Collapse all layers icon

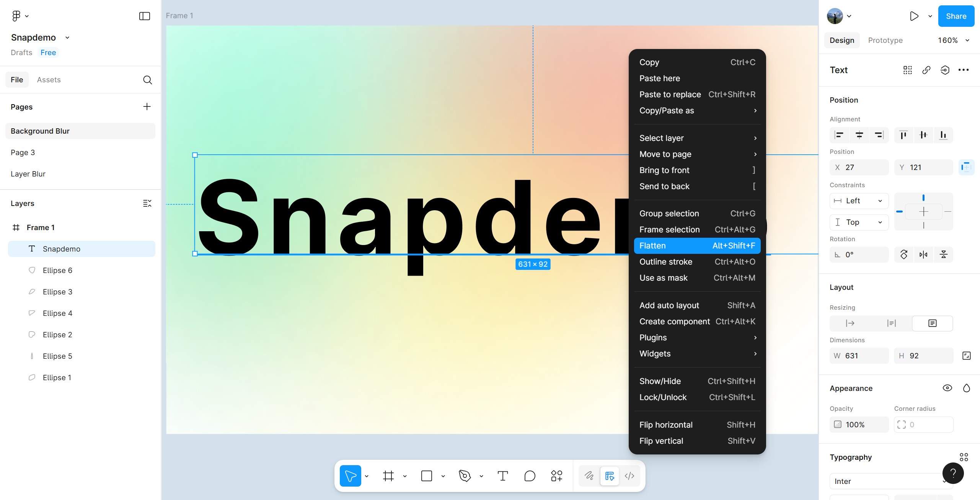pyautogui.click(x=147, y=203)
